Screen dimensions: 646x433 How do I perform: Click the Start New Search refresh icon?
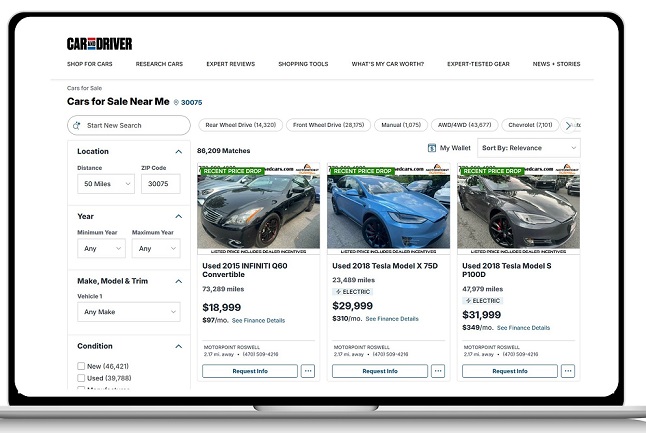pos(78,126)
